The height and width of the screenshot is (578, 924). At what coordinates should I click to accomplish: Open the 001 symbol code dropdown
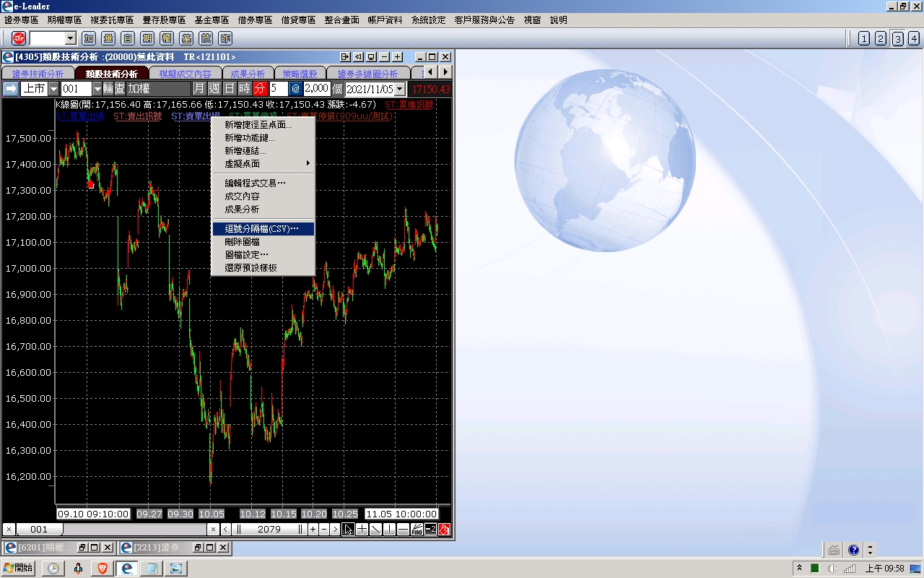pyautogui.click(x=97, y=89)
